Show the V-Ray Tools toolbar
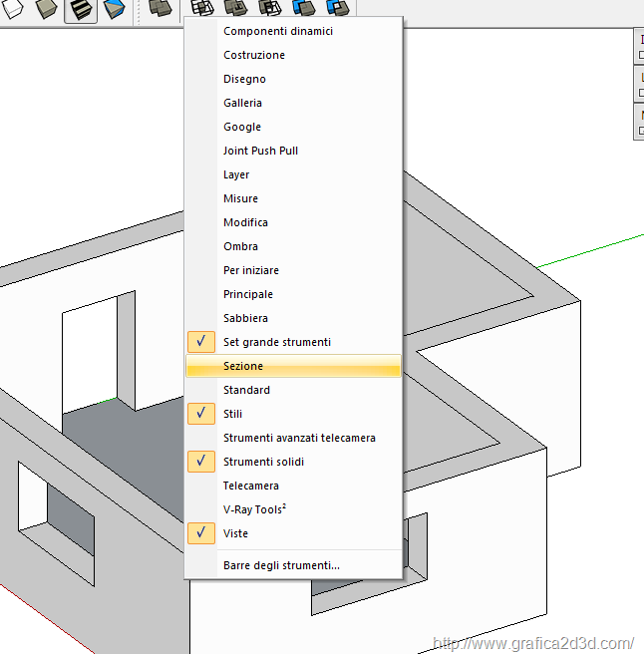644x654 pixels. point(254,509)
